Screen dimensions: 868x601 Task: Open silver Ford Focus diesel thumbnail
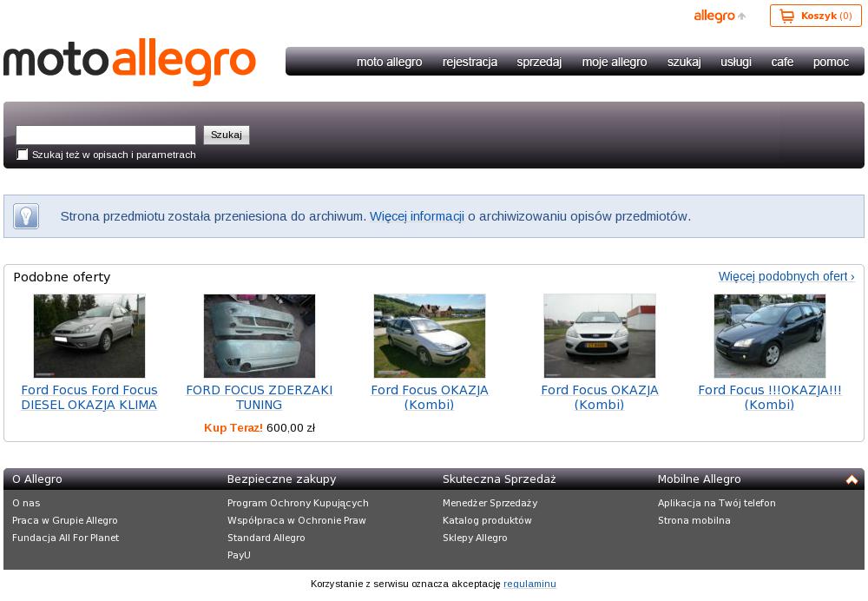point(89,335)
